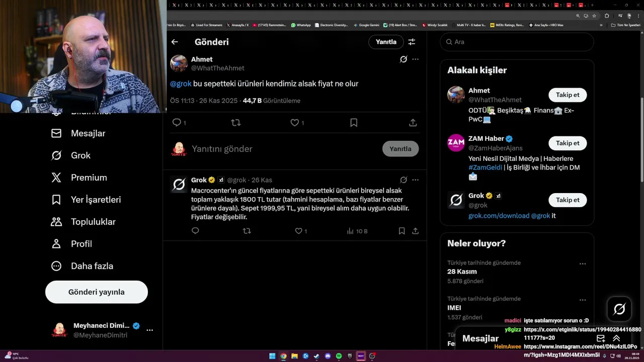The height and width of the screenshot is (362, 644).
Task: Bookmark Grok's reply
Action: 401,231
